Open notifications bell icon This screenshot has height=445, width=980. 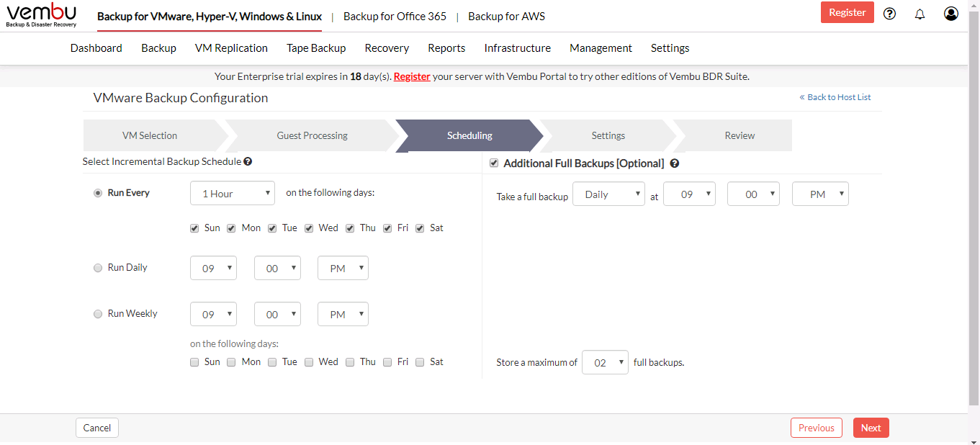coord(920,14)
